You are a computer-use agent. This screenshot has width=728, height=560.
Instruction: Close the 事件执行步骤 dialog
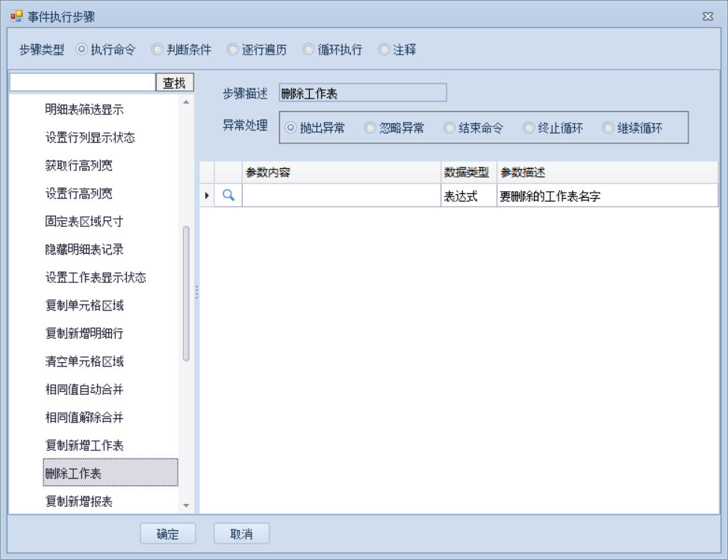[708, 16]
